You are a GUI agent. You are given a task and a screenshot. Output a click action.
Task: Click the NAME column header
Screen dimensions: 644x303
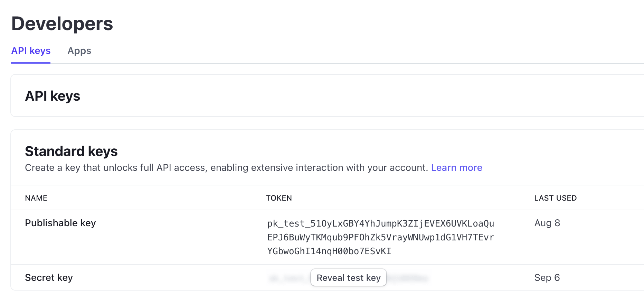click(x=36, y=198)
